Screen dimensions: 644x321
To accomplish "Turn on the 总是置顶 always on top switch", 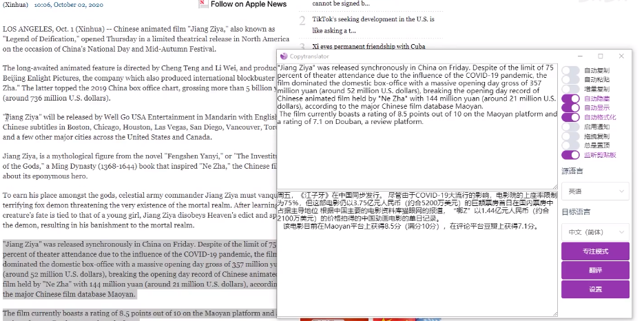I will pos(570,145).
